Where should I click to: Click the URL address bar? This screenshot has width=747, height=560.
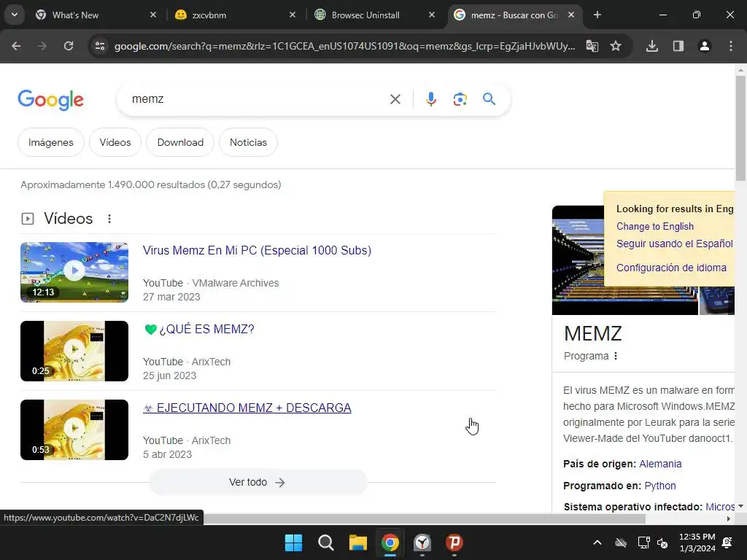tap(344, 46)
